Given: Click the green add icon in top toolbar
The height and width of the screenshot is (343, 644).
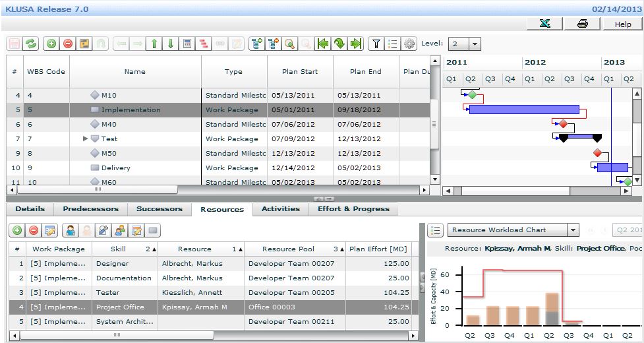Looking at the screenshot, I should [51, 44].
